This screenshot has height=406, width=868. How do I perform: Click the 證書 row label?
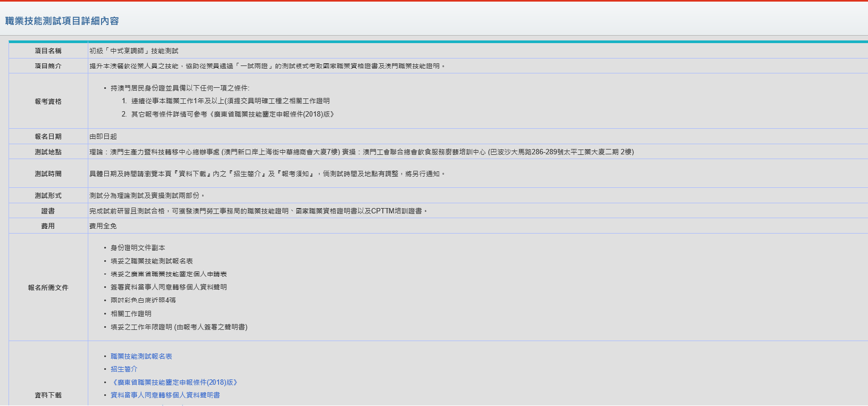point(48,211)
